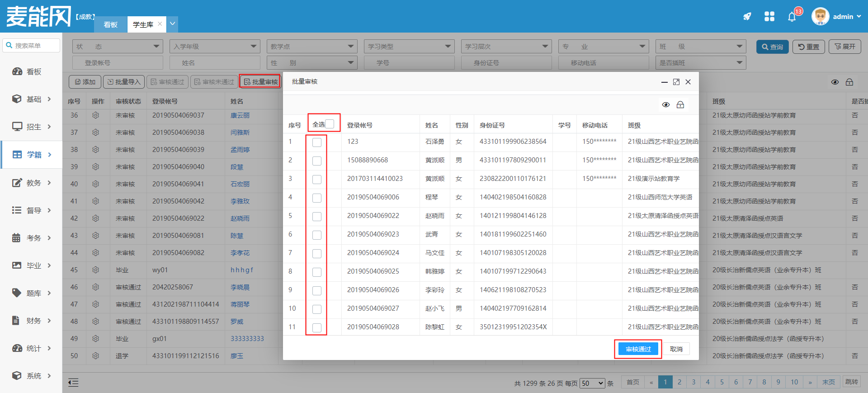868x393 pixels.
Task: Open the four-square apps grid icon
Action: (x=769, y=17)
